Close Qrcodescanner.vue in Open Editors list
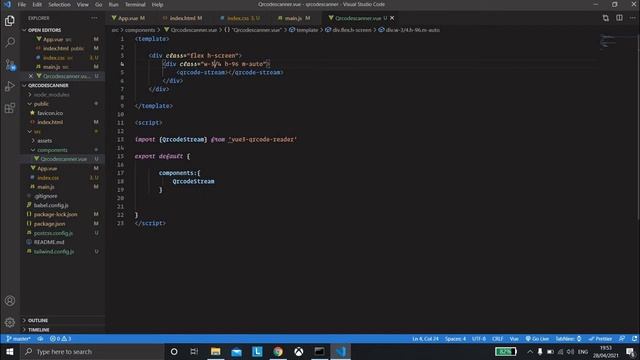Screen dimensions: 640x360 pos(31,76)
